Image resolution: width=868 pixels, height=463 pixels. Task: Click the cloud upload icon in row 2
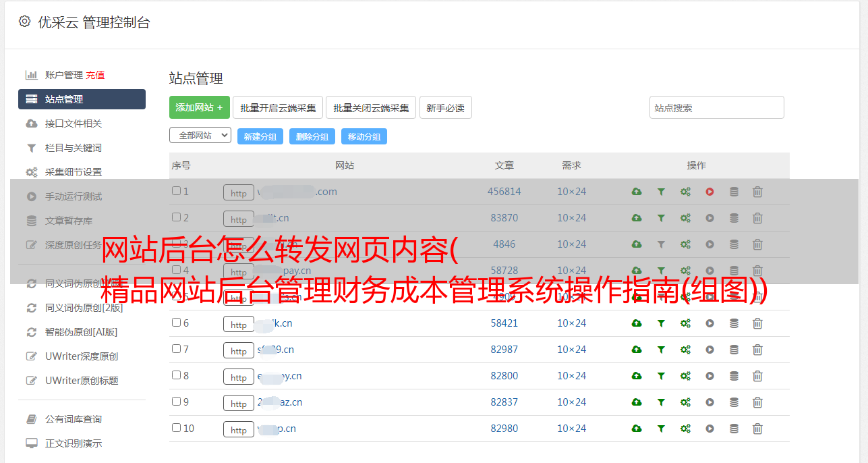(x=637, y=218)
